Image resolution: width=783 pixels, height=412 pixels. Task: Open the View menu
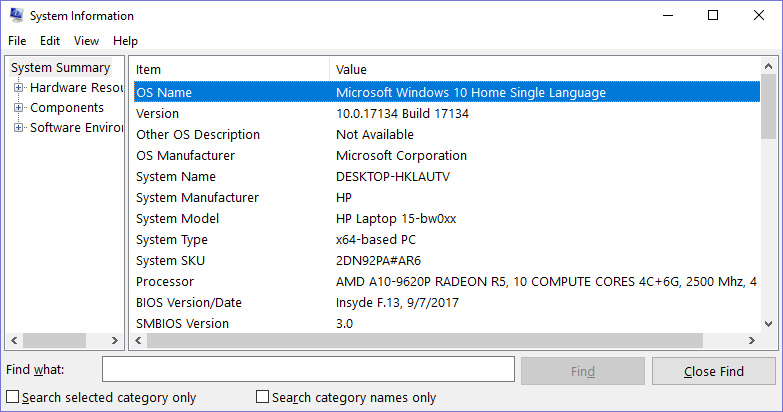click(x=86, y=41)
